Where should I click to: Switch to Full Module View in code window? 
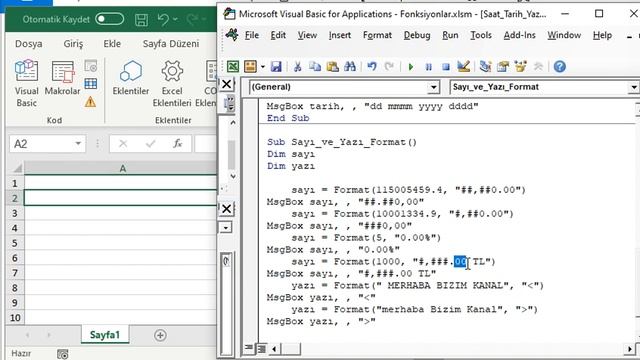coord(261,348)
